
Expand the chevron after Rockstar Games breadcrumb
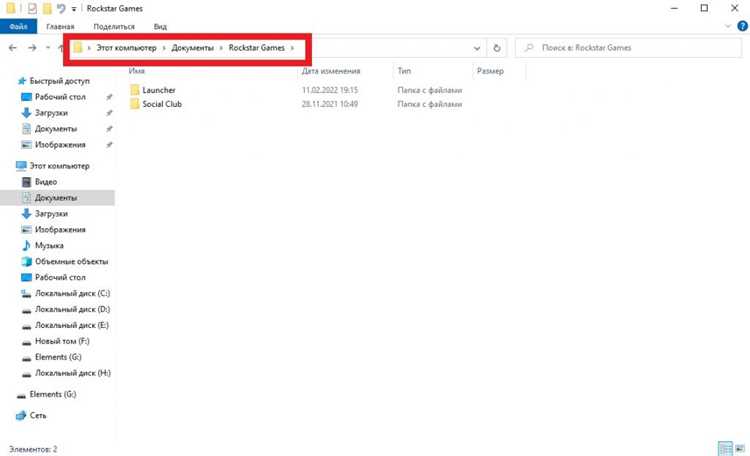click(292, 48)
